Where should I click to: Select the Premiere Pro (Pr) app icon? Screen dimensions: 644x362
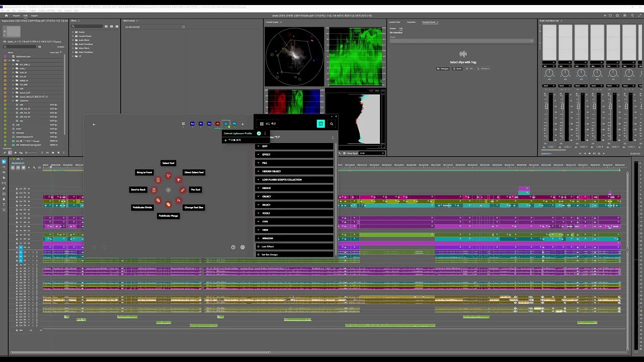tap(201, 124)
